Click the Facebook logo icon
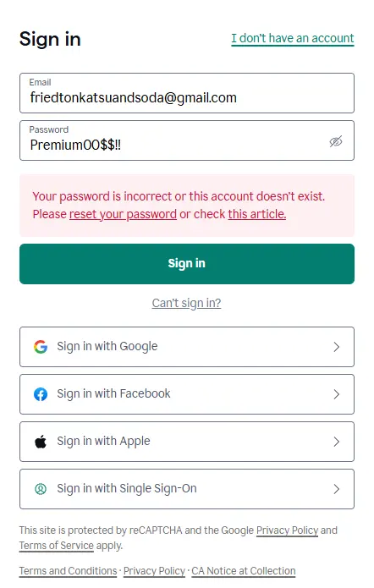Viewport: 374px width, 588px height. pos(41,394)
